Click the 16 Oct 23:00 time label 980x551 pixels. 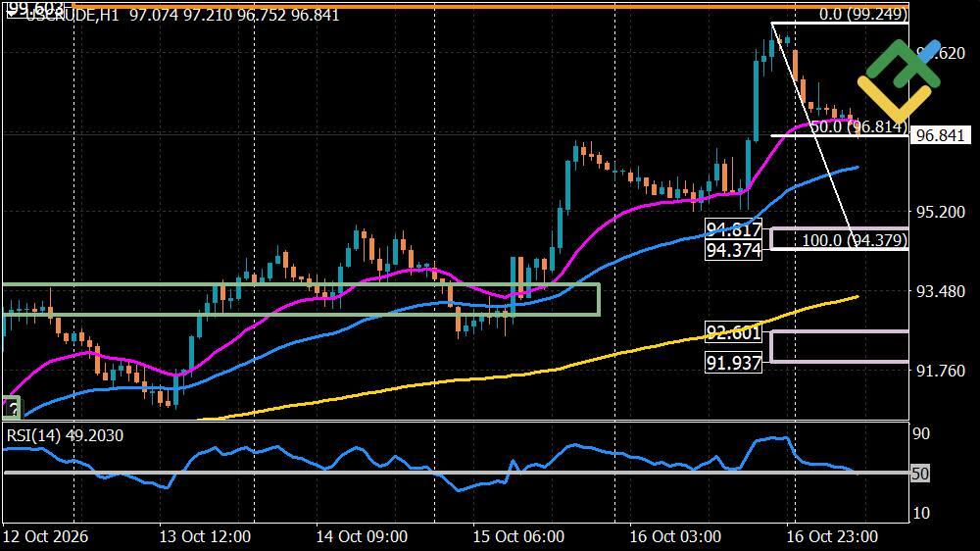832,536
